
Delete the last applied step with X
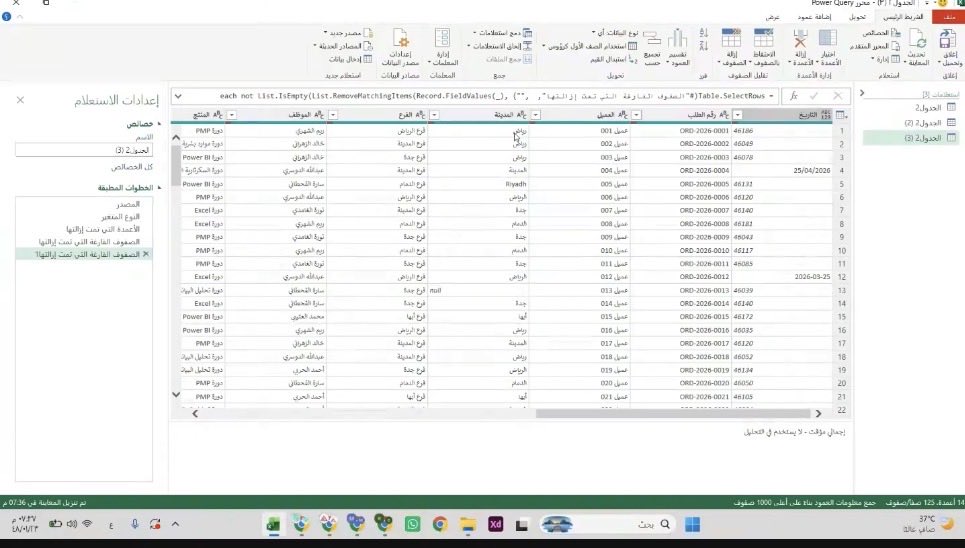(146, 254)
